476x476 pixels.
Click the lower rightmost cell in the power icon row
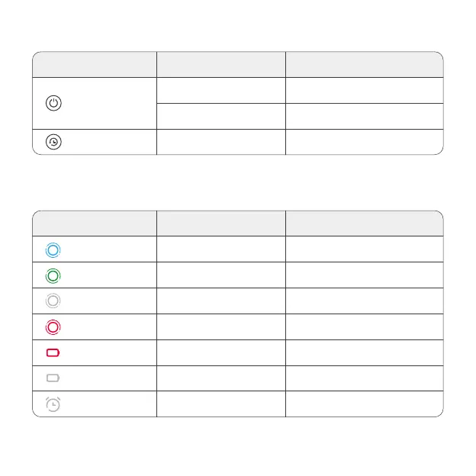[365, 116]
